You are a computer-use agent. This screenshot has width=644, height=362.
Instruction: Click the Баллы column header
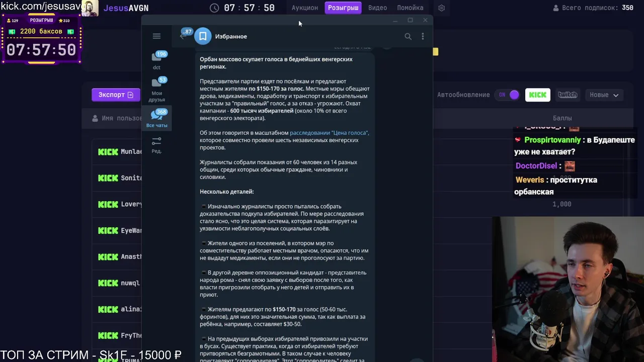562,118
